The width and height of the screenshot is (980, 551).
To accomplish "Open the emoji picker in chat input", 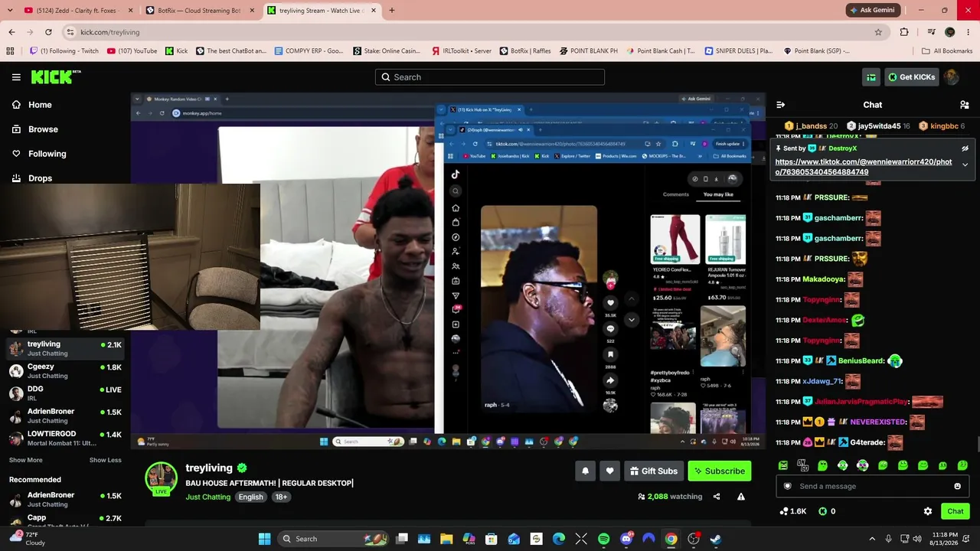I will (957, 486).
